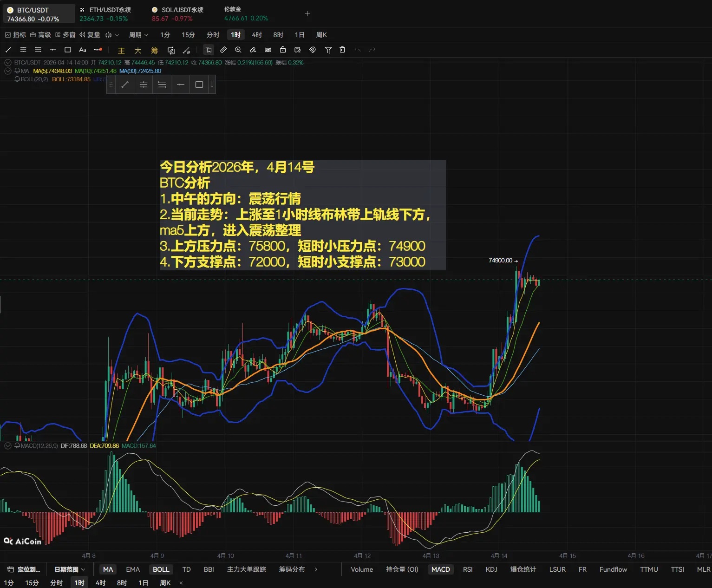Toggle the MA main indicator
The height and width of the screenshot is (588, 712).
(x=108, y=569)
